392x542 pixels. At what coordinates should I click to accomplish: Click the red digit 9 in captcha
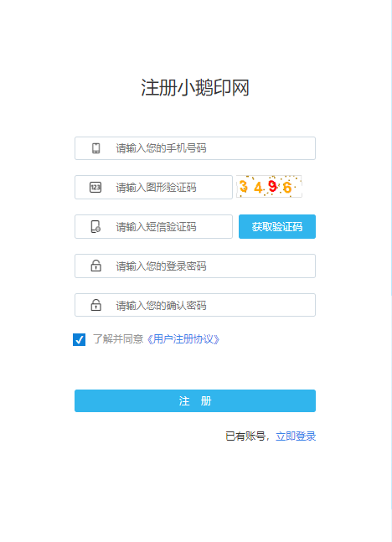click(273, 187)
